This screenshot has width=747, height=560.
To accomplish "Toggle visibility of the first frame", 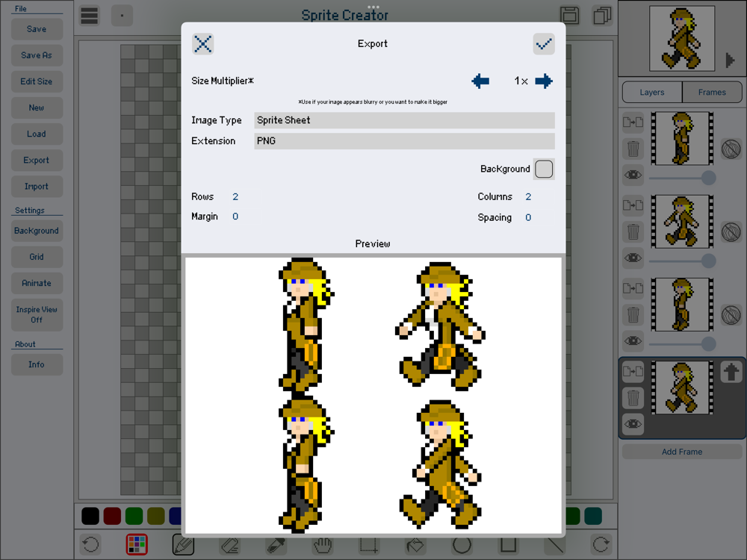I will point(633,175).
